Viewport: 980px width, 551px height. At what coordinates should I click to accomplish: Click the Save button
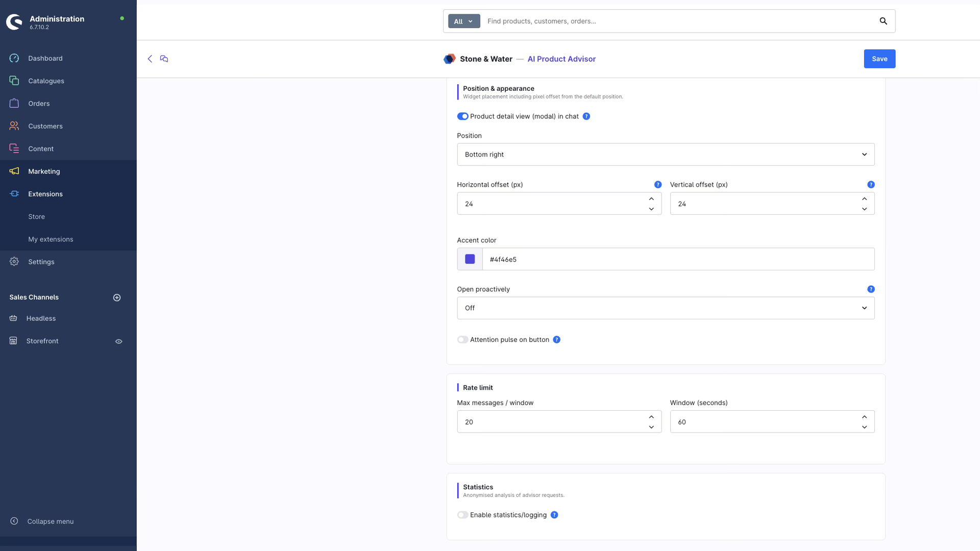coord(879,59)
